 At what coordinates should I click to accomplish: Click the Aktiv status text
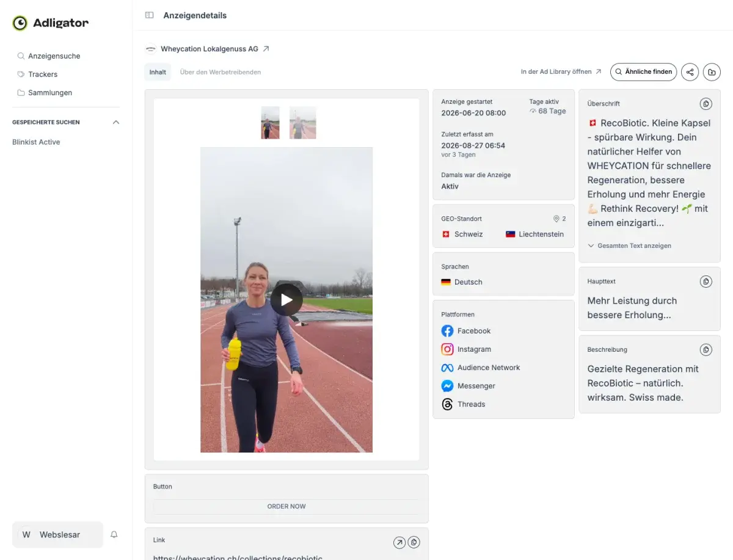coord(450,186)
